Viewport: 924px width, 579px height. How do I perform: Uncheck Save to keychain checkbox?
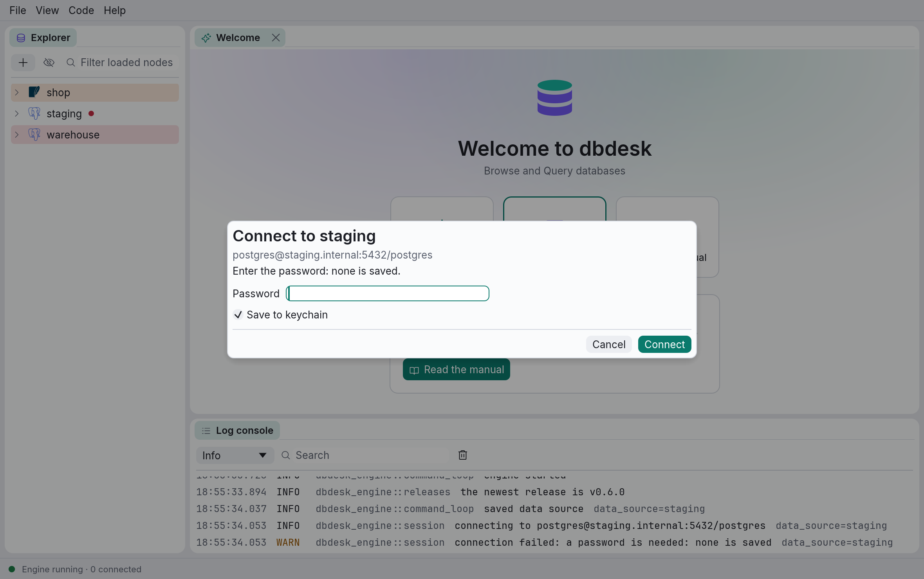pos(238,315)
